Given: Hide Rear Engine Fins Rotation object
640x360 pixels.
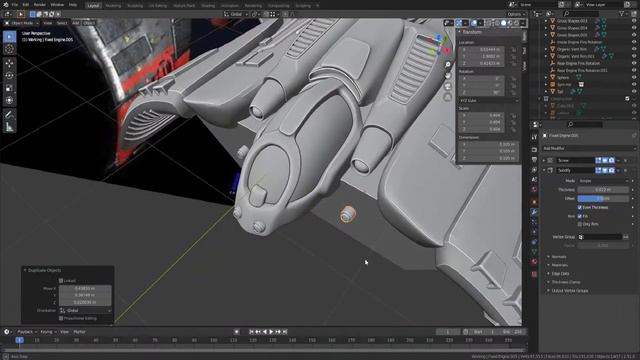Looking at the screenshot, I should tap(634, 63).
